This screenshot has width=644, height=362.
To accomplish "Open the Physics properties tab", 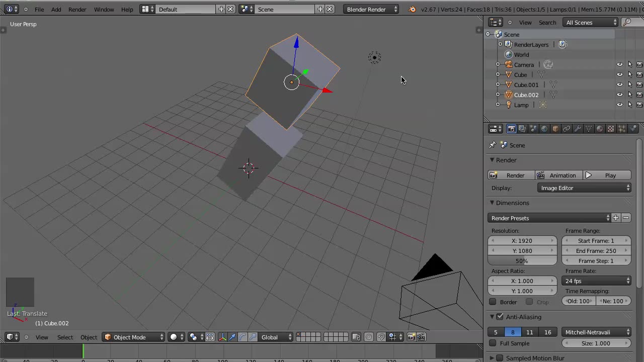I will point(633,129).
